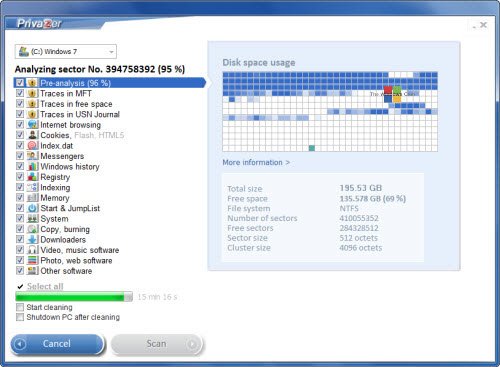500x367 pixels.
Task: Click the 15 min 16 s remaining time
Action: tap(157, 297)
